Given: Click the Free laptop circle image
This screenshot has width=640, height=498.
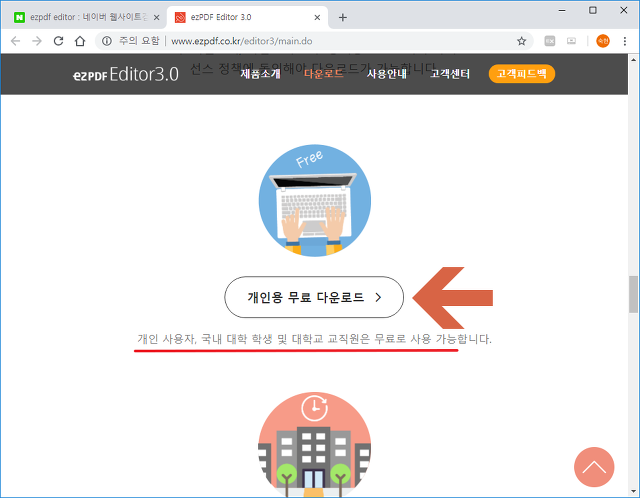Looking at the screenshot, I should pyautogui.click(x=315, y=200).
